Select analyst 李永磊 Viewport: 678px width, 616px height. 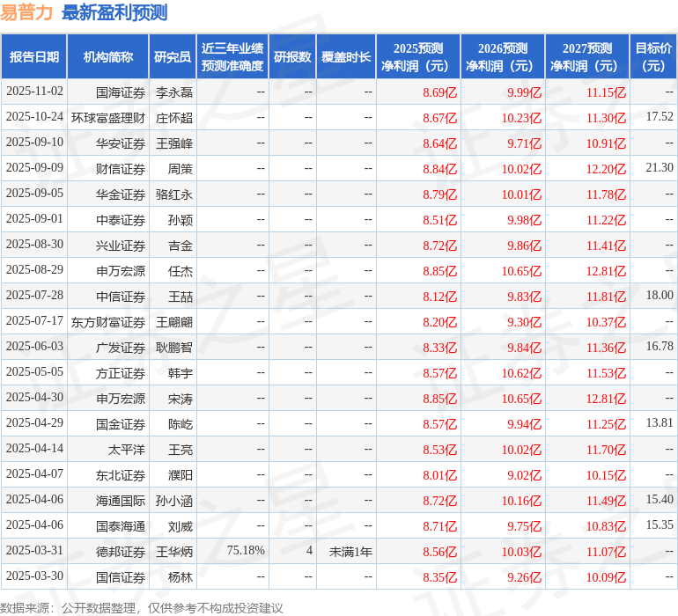[174, 92]
